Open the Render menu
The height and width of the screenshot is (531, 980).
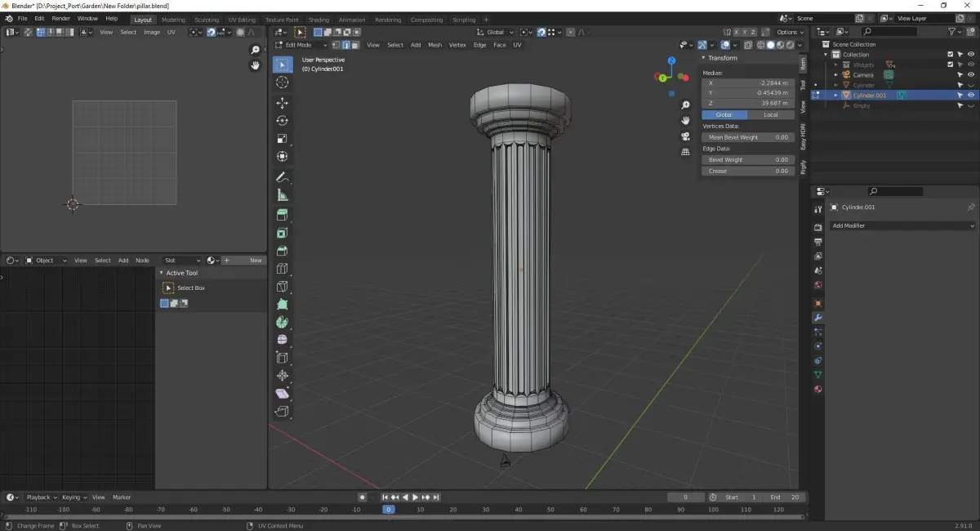61,18
